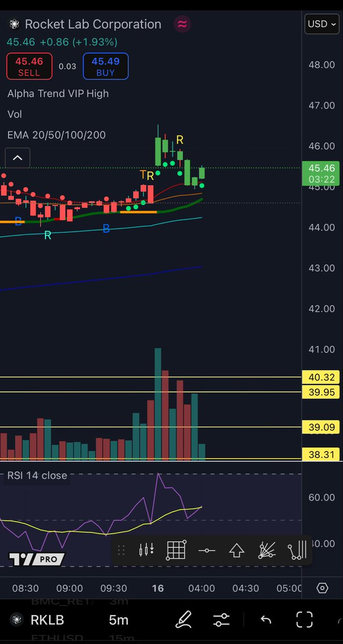Screen dimensions: 343x644
Task: Click the 45.46 SELL button
Action: click(29, 66)
